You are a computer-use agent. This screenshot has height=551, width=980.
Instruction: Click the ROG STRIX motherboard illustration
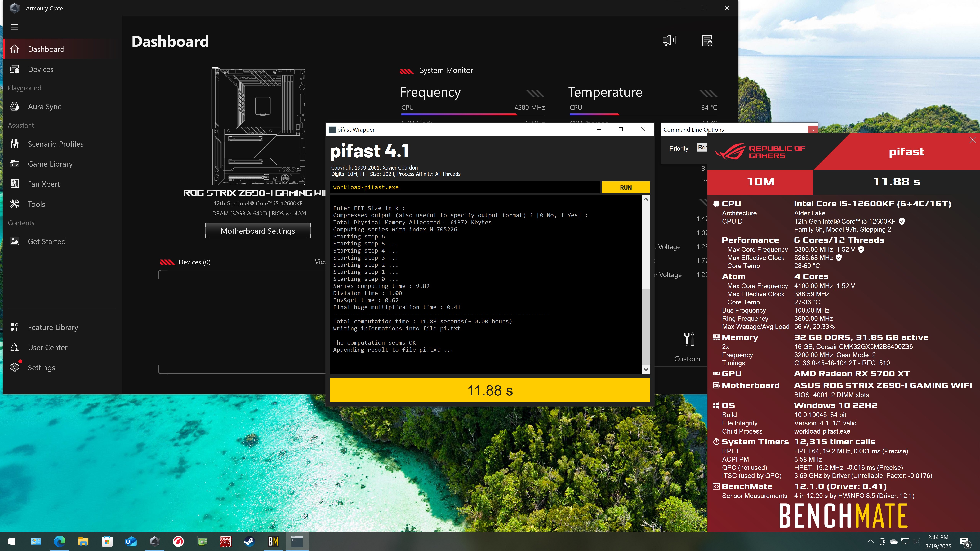[258, 126]
